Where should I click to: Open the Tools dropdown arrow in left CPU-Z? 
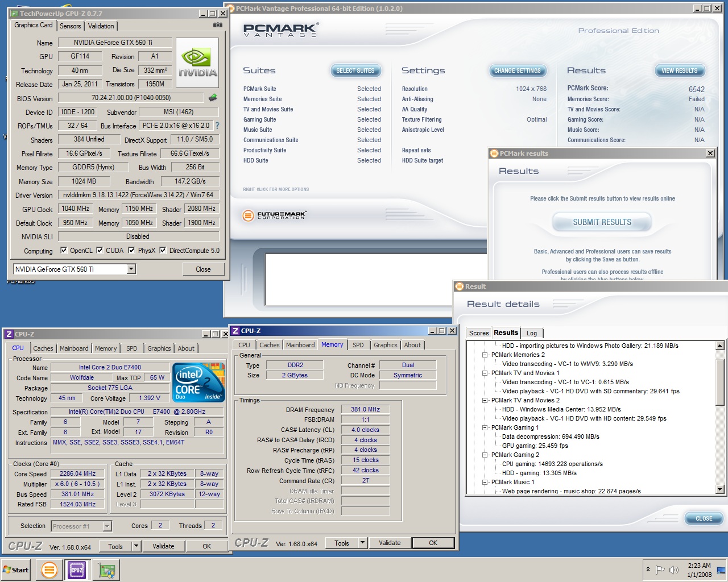(x=136, y=546)
